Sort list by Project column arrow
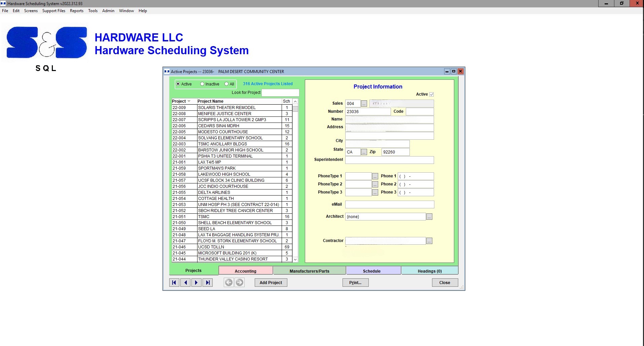Screen dimensions: 644x346 [189, 101]
